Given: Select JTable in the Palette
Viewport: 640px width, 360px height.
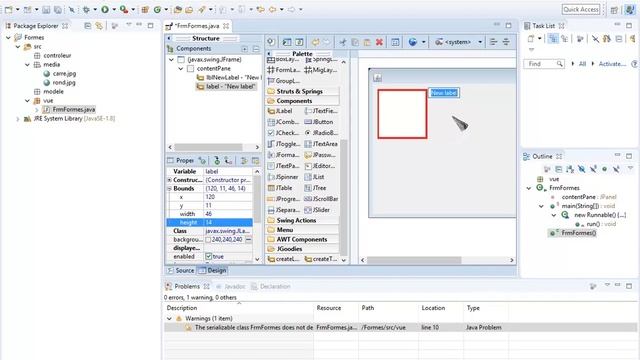Looking at the screenshot, I should click(280, 188).
